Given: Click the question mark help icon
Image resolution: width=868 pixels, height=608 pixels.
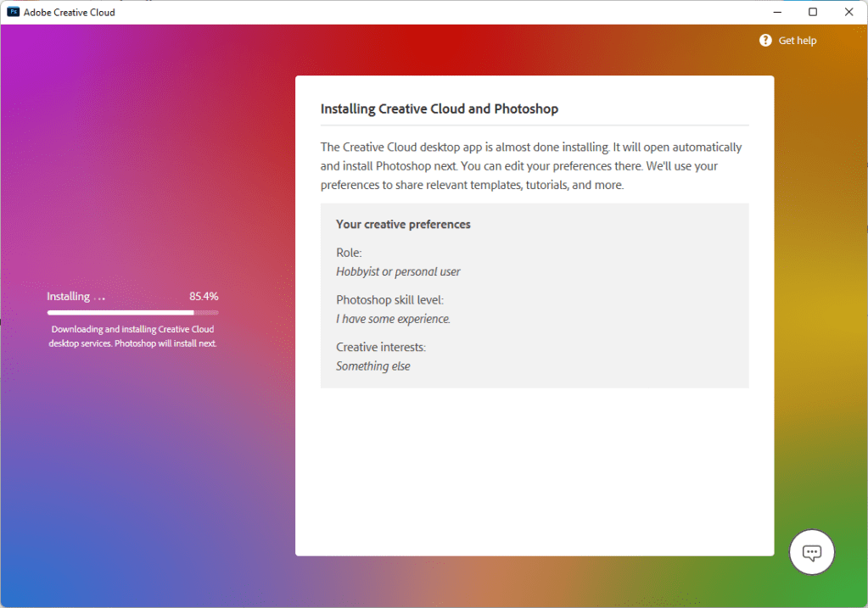Looking at the screenshot, I should [765, 40].
